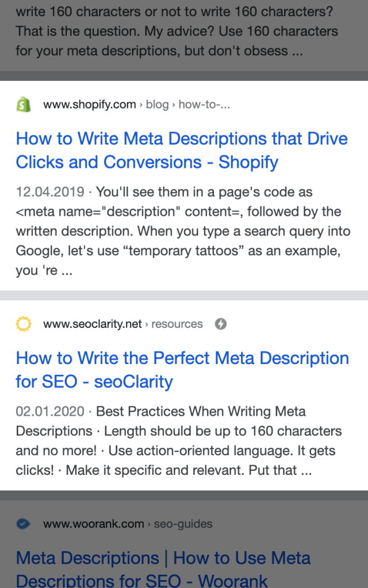Click the seoClarity sun-shaped favicon

click(x=23, y=324)
